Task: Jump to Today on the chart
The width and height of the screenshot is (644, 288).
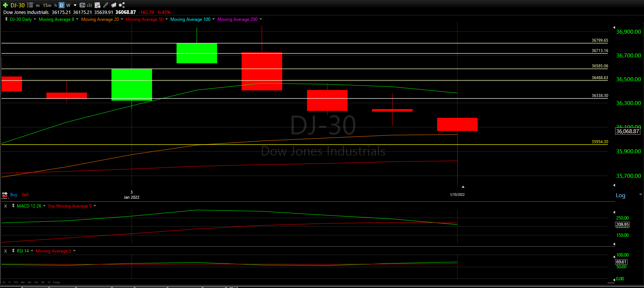Action: tap(56, 283)
